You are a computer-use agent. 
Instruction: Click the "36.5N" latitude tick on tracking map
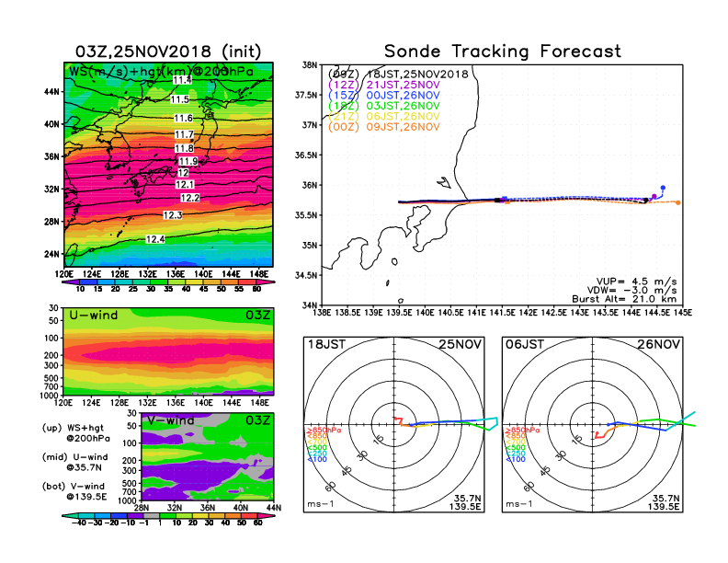306,155
